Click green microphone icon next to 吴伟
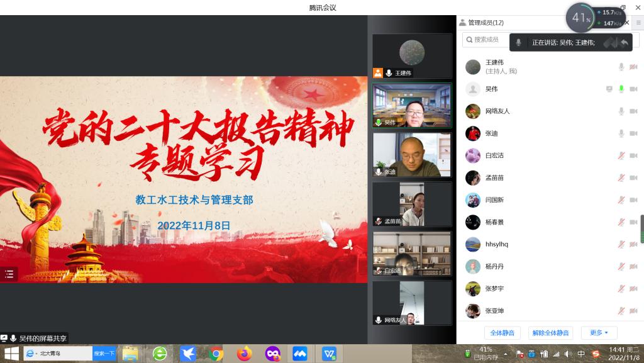This screenshot has width=644, height=363. [x=621, y=89]
